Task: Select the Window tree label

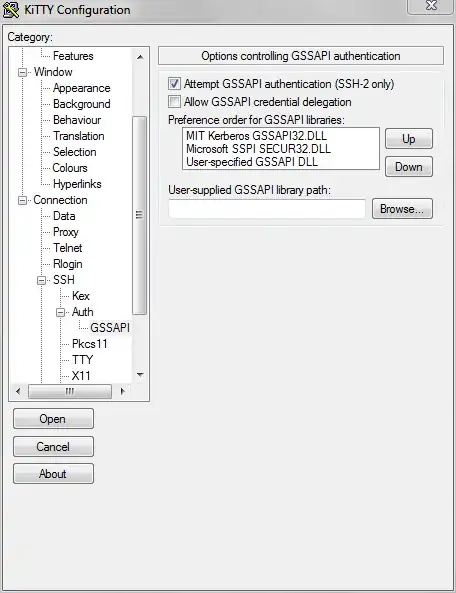Action: pyautogui.click(x=53, y=72)
